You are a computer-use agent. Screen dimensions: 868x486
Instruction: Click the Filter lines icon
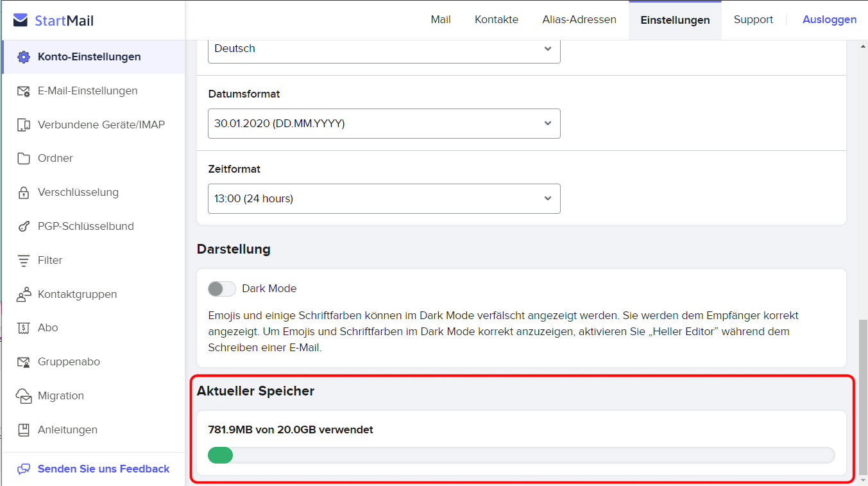click(x=24, y=261)
